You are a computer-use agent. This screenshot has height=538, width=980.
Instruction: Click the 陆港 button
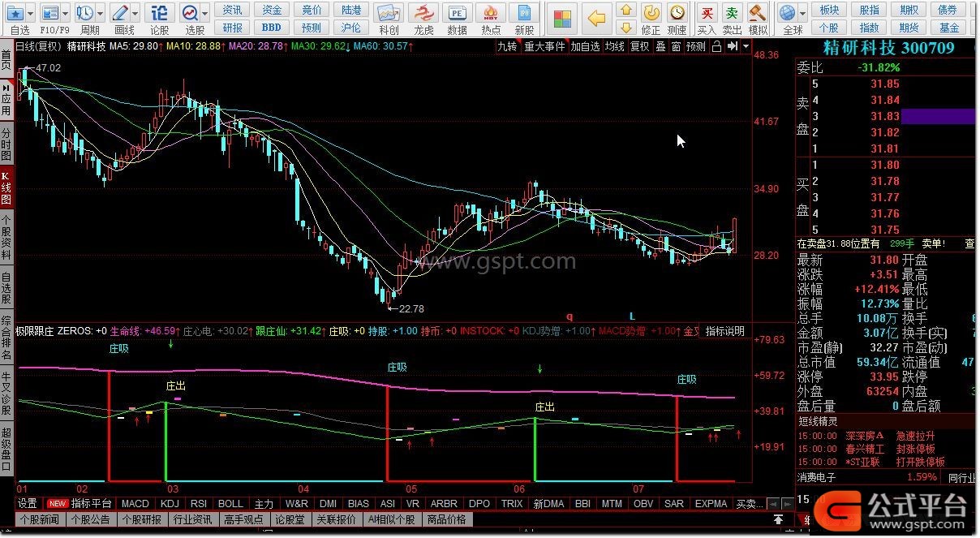351,10
